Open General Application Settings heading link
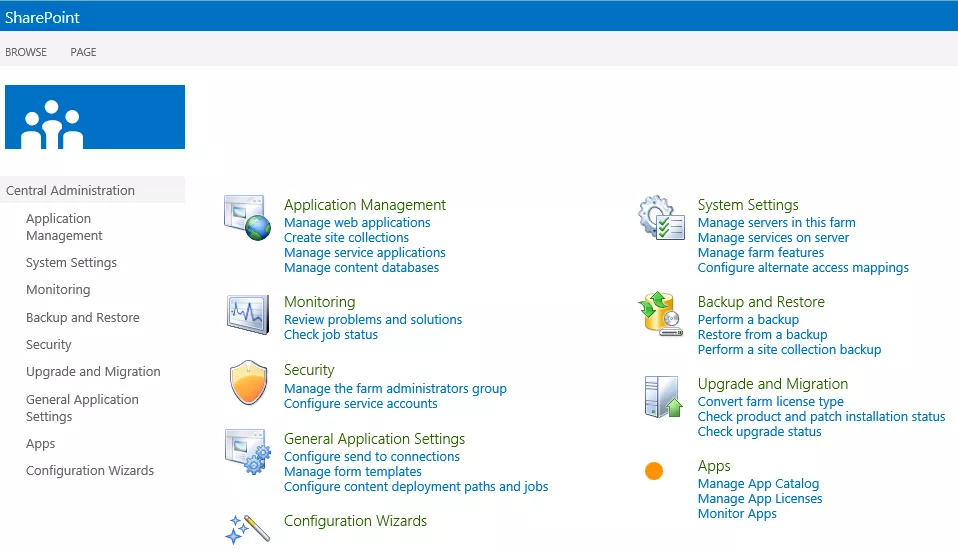The image size is (958, 555). tap(374, 438)
